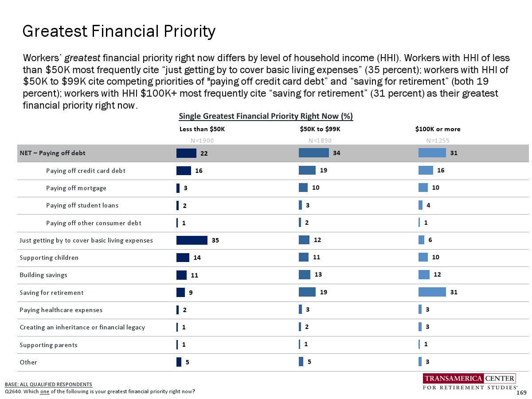
Task: Click the "NET – Paying off debt" row label
Action: click(52, 153)
